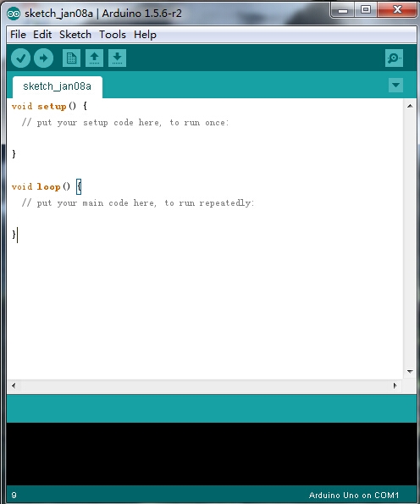Click the 'void setup() {' line
Image resolution: width=420 pixels, height=504 pixels.
pyautogui.click(x=49, y=106)
